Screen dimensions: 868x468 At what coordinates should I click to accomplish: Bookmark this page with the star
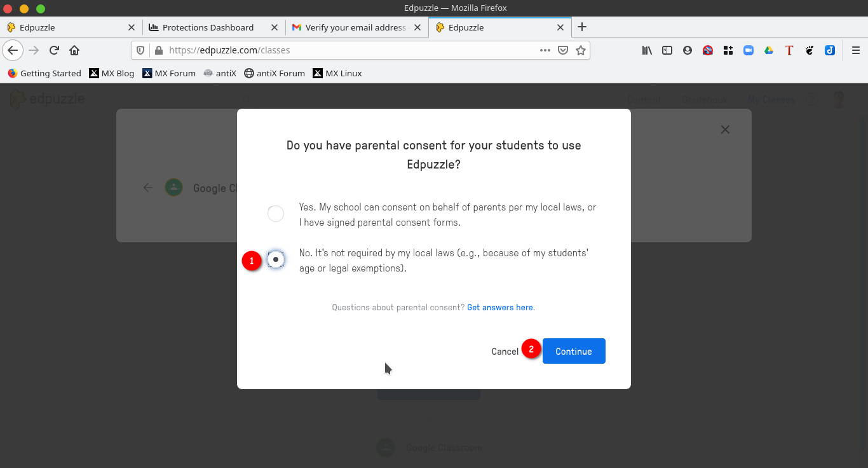coord(580,50)
